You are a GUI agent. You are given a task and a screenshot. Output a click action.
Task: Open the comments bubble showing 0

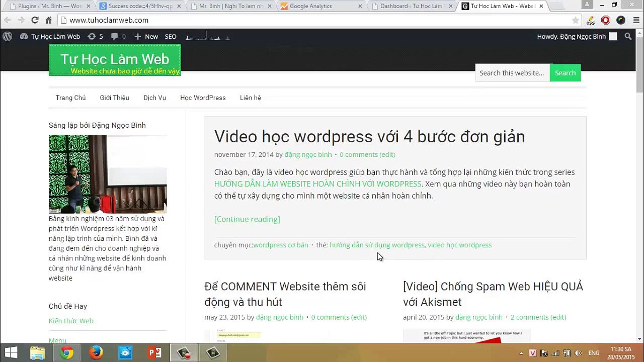click(x=118, y=36)
